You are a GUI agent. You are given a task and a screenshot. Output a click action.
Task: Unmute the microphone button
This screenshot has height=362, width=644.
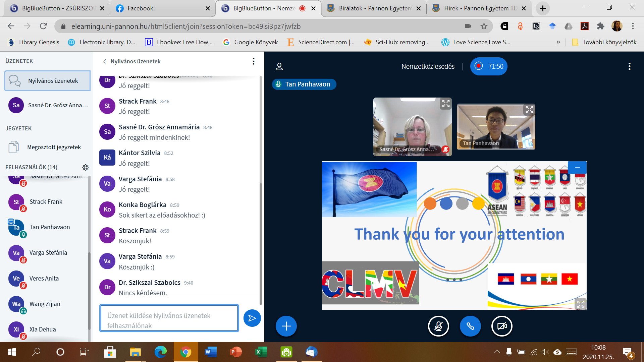tap(438, 326)
